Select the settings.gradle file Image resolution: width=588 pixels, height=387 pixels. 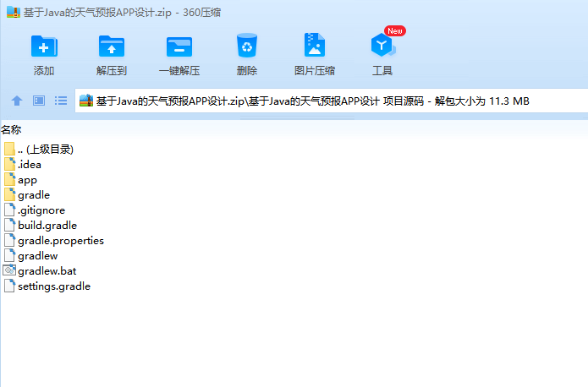(47, 286)
